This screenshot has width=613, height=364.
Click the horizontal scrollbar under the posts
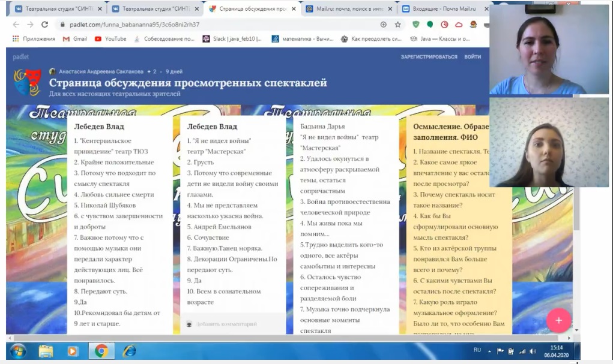click(285, 338)
